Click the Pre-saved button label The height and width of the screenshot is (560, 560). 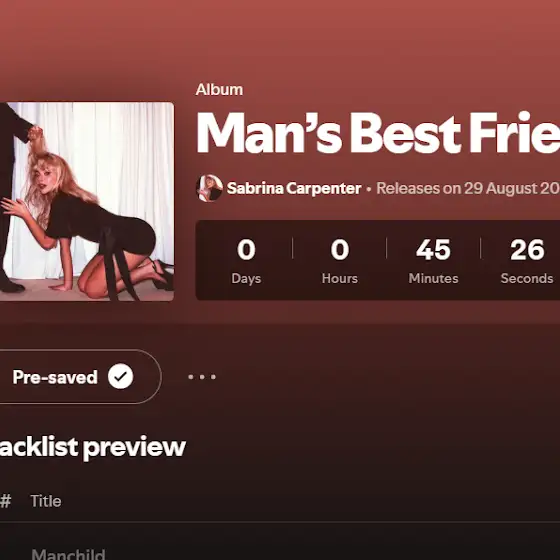tap(55, 377)
